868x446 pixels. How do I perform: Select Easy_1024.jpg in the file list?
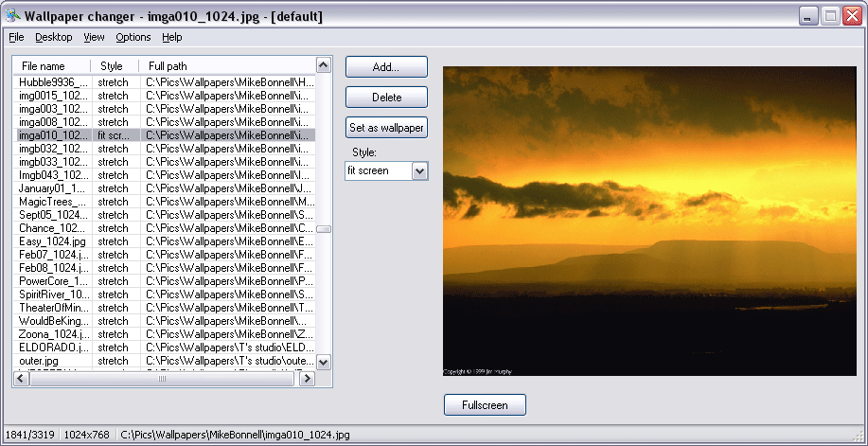(53, 241)
